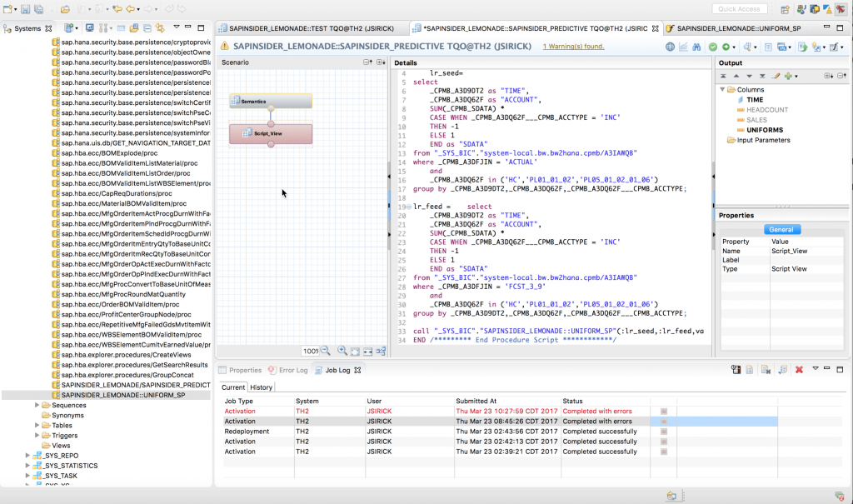Click the '1 Warning(s) found.' link
The width and height of the screenshot is (853, 504).
573,47
